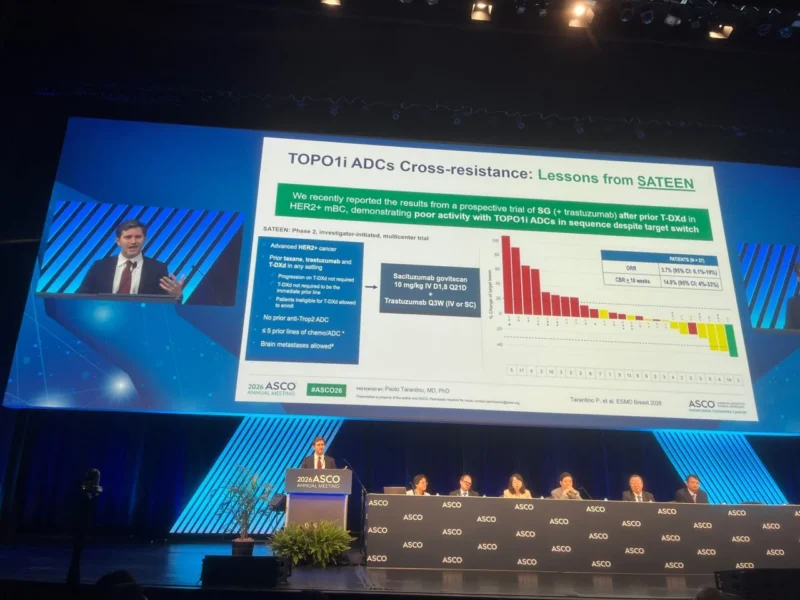Click the green bar ending the waterfall plot
The width and height of the screenshot is (800, 600).
point(732,340)
